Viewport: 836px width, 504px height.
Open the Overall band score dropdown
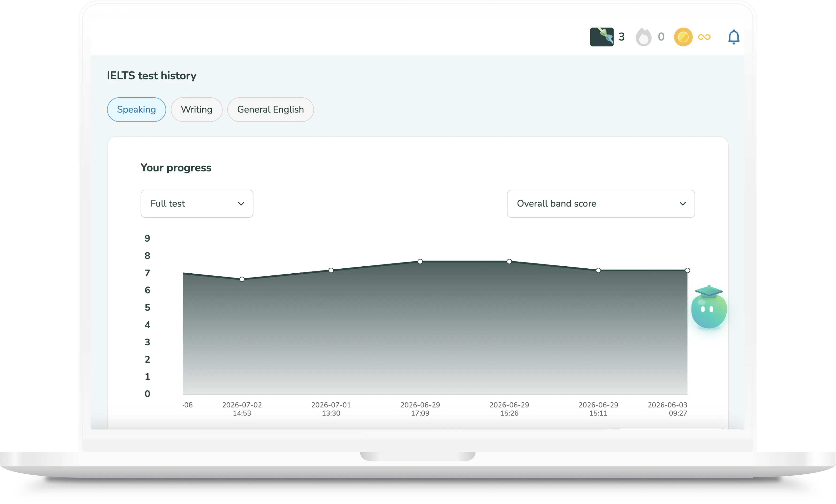coord(601,203)
